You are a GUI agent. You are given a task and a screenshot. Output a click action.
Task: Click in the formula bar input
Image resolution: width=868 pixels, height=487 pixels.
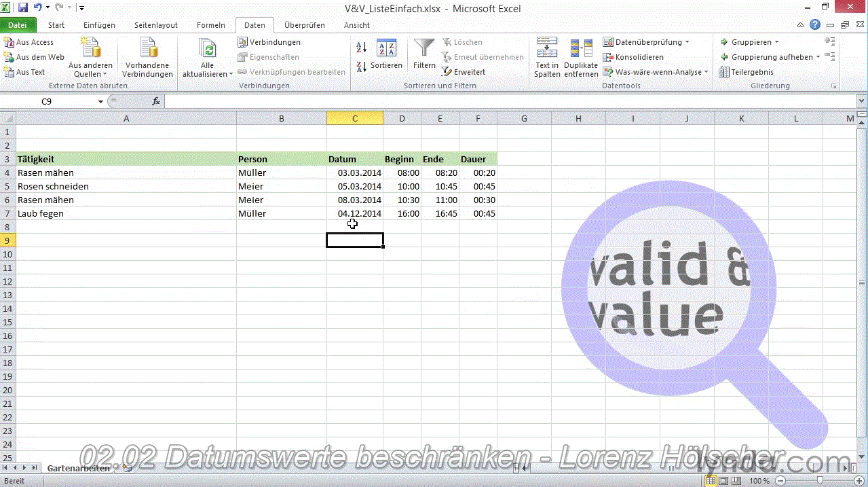click(510, 101)
